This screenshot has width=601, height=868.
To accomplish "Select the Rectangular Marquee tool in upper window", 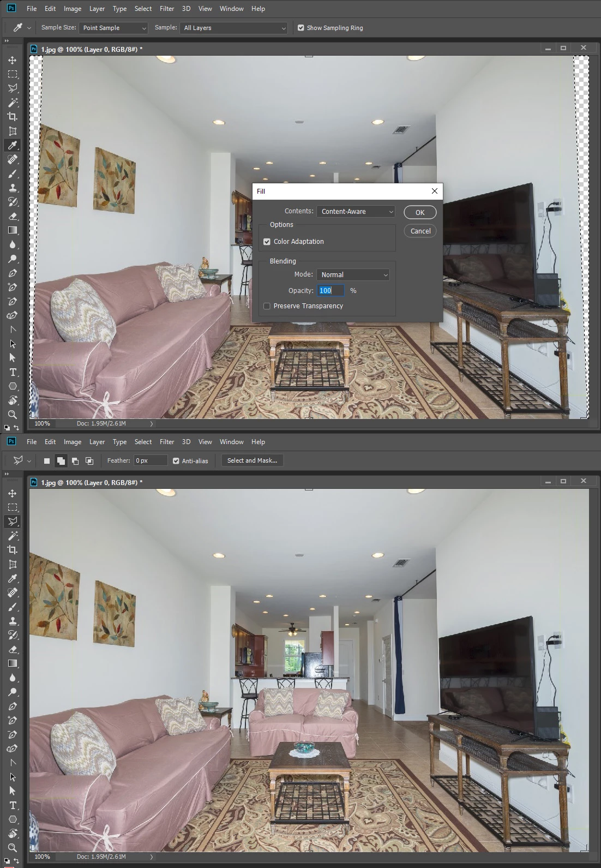I will [x=13, y=74].
